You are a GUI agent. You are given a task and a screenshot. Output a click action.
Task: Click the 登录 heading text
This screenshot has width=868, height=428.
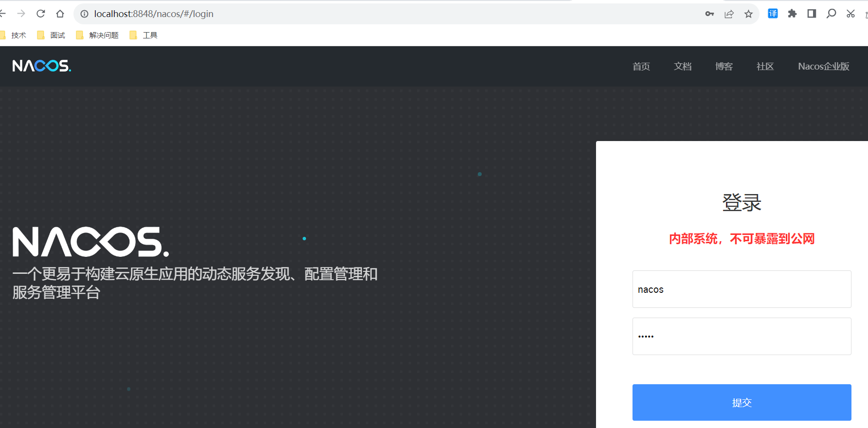(x=741, y=202)
